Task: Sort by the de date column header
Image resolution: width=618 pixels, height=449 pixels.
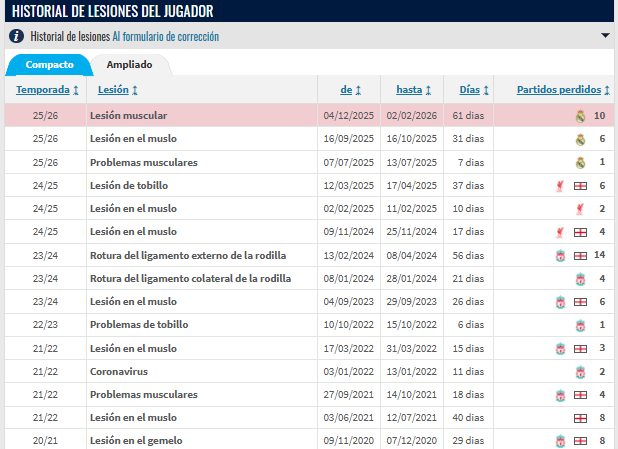Action: [346, 90]
